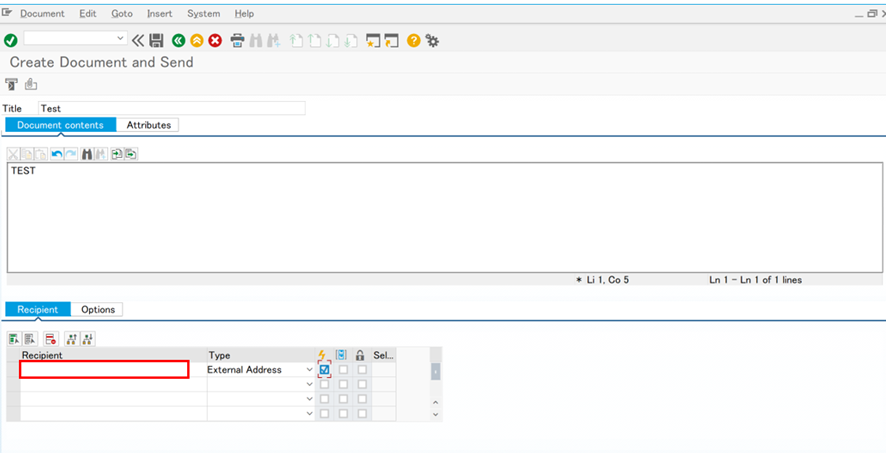Screen dimensions: 886x453
Task: Open the Document menu
Action: click(x=42, y=14)
